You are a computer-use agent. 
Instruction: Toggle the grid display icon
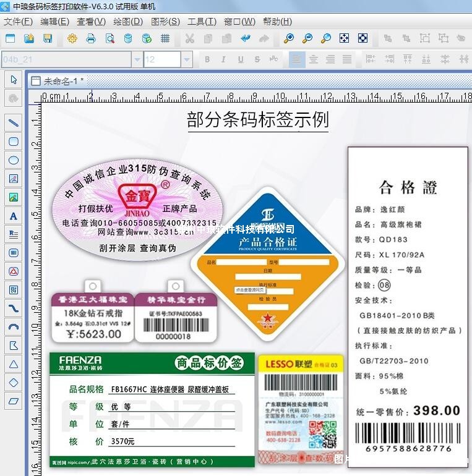click(165, 38)
